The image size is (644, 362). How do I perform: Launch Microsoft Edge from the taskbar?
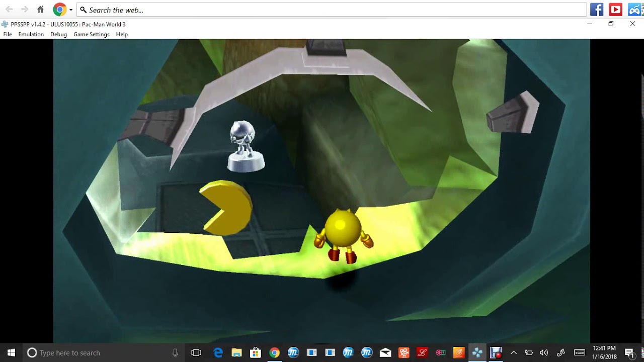[x=218, y=352]
